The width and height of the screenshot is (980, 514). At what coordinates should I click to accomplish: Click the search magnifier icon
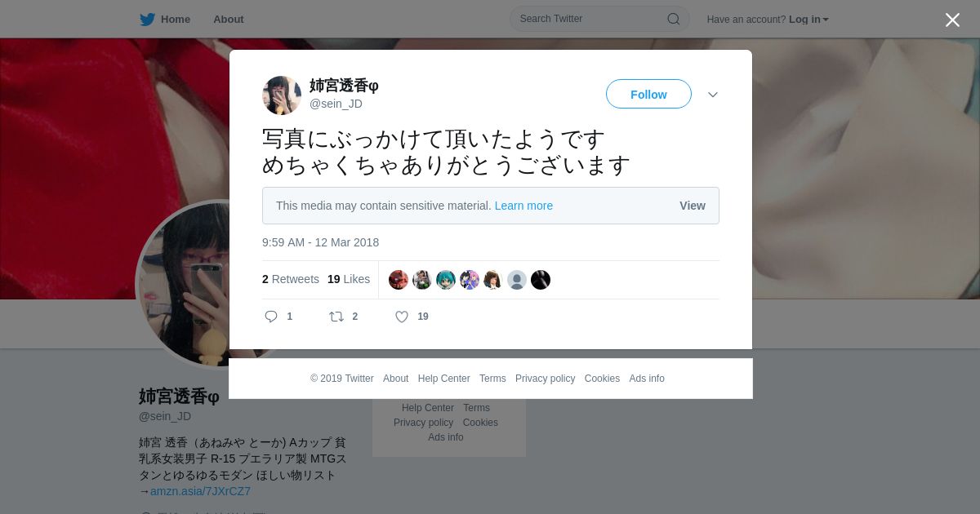[674, 19]
